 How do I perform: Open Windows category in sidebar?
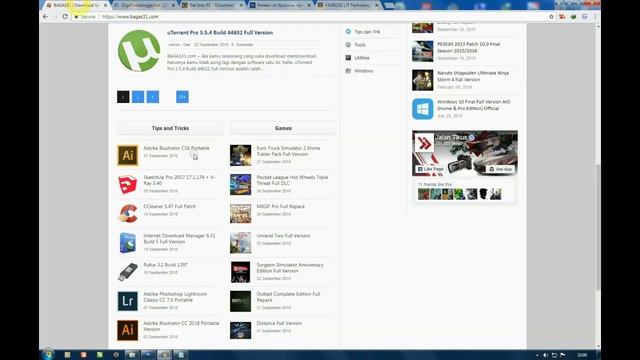tap(364, 71)
